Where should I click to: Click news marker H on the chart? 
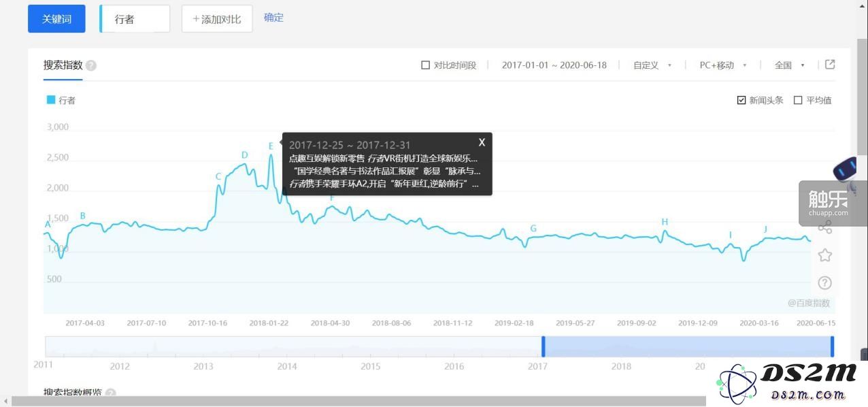click(x=665, y=222)
